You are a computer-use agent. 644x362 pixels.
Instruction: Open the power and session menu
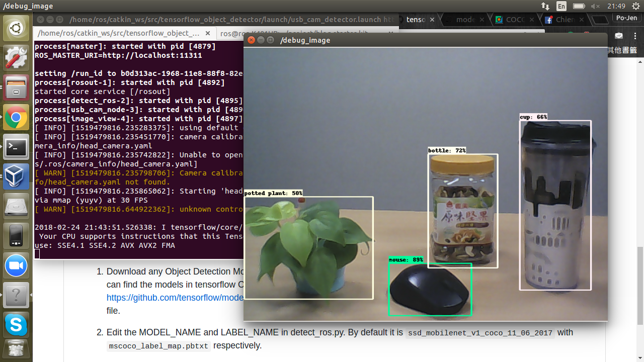(635, 6)
